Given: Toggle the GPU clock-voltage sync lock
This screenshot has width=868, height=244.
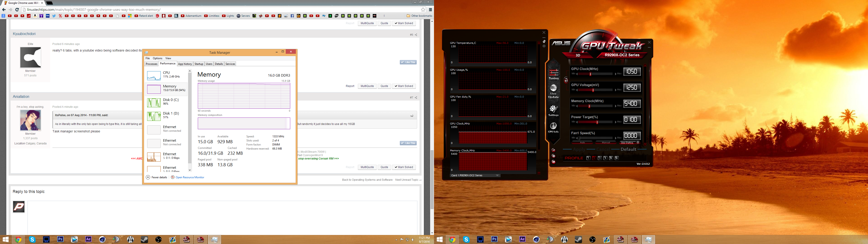Looking at the screenshot, I should (x=566, y=80).
